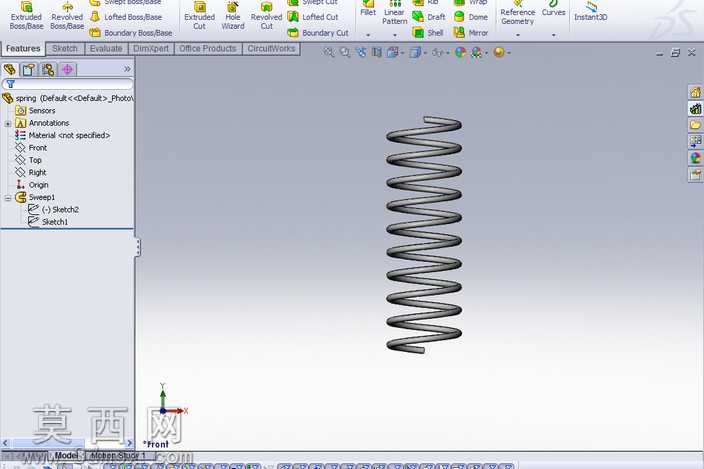
Task: Expand the Linear Pattern dropdown arrow
Action: click(395, 35)
